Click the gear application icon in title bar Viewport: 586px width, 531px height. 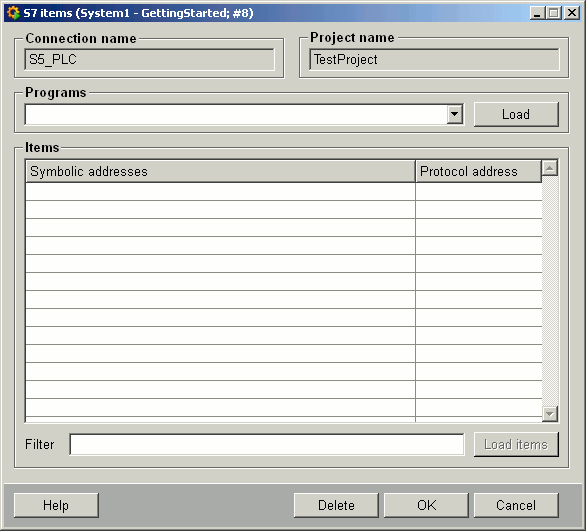click(13, 13)
